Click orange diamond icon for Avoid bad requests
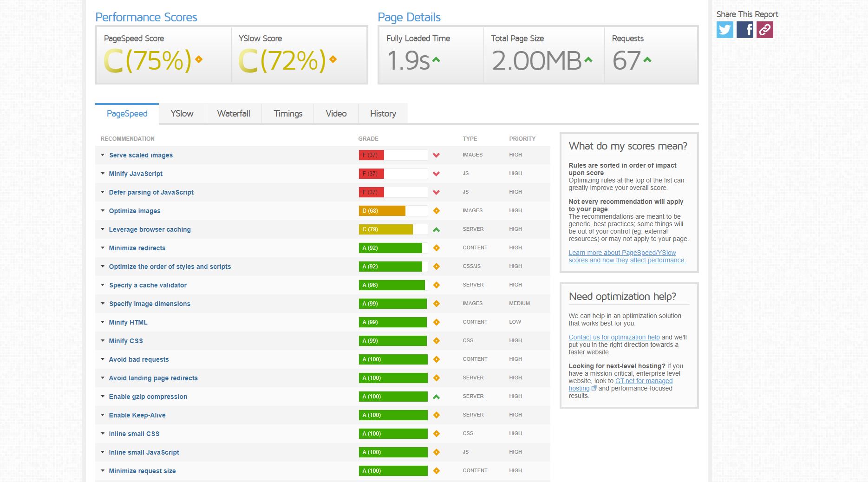This screenshot has height=482, width=868. click(436, 359)
